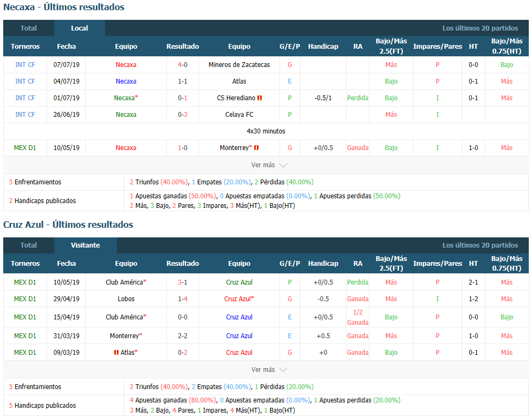This screenshot has width=532, height=418.
Task: Open MEX D1 link for 31/03/19 match
Action: click(25, 335)
